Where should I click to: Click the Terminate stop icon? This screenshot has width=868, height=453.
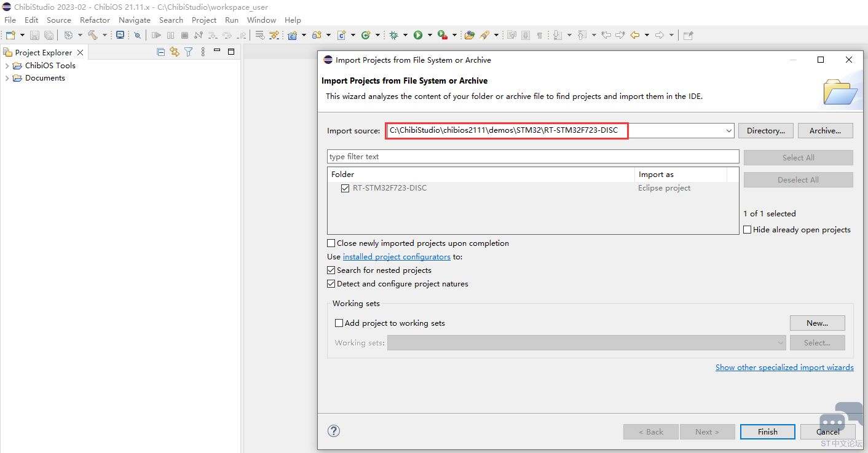tap(184, 35)
